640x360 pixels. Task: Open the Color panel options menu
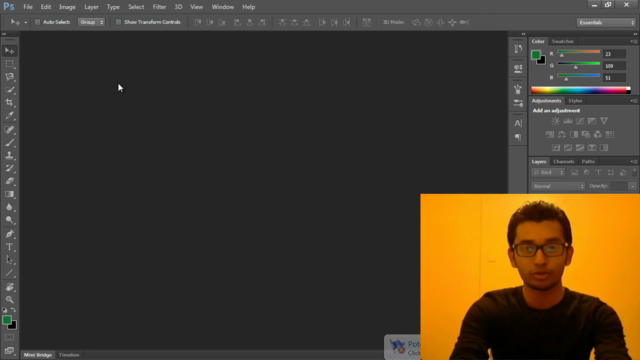633,41
